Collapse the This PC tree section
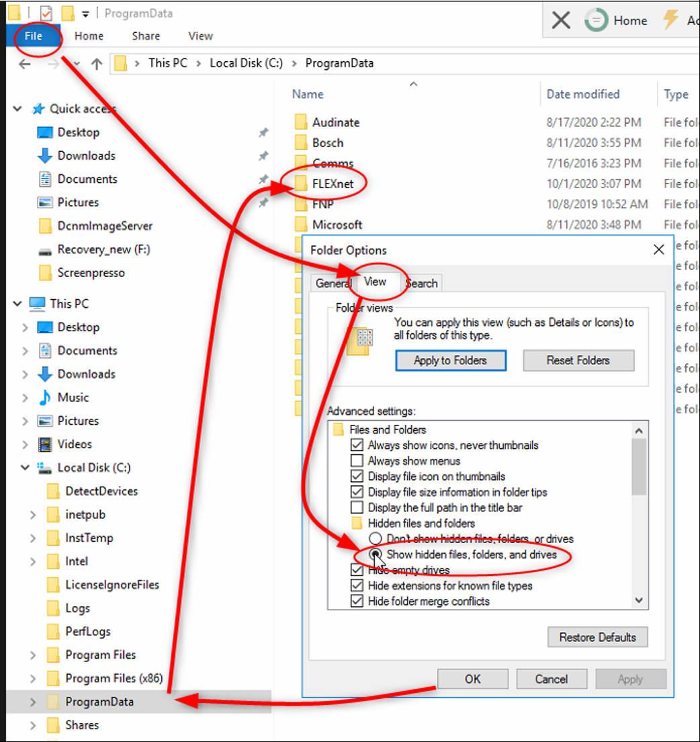700x742 pixels. (x=17, y=304)
